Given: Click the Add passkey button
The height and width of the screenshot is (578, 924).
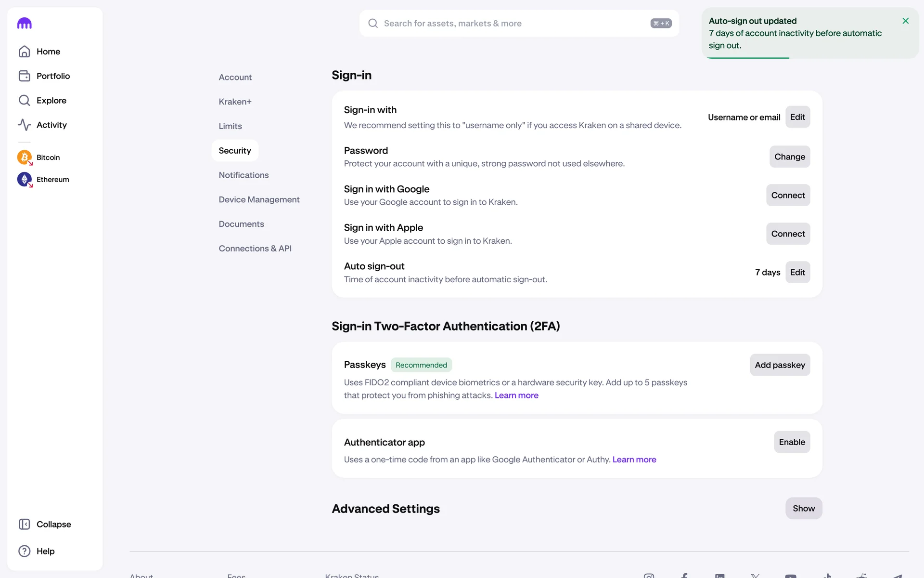Looking at the screenshot, I should [x=779, y=365].
